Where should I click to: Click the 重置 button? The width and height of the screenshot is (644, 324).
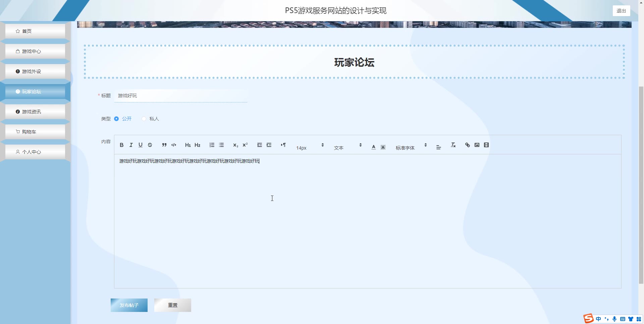point(173,305)
